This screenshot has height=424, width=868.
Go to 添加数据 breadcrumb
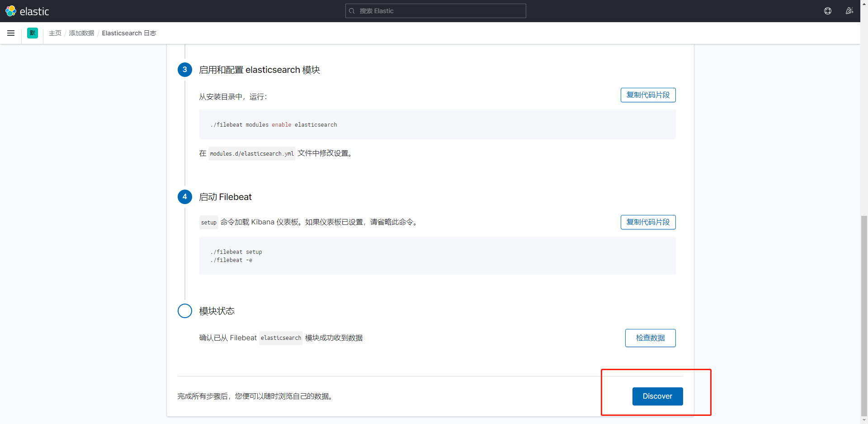pyautogui.click(x=82, y=33)
